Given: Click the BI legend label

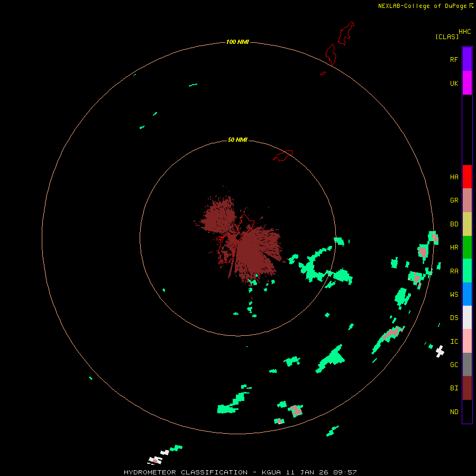Looking at the screenshot, I should (x=454, y=388).
